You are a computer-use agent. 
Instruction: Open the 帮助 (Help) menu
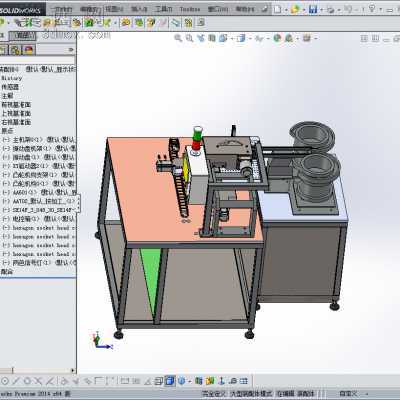[245, 9]
